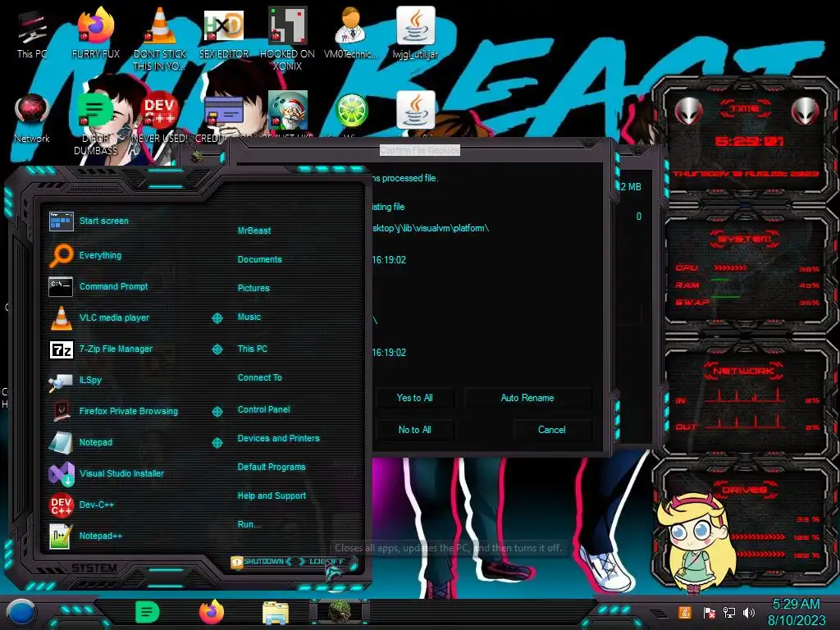This screenshot has height=630, width=840.
Task: Open Default Programs from the Start menu
Action: pos(272,467)
